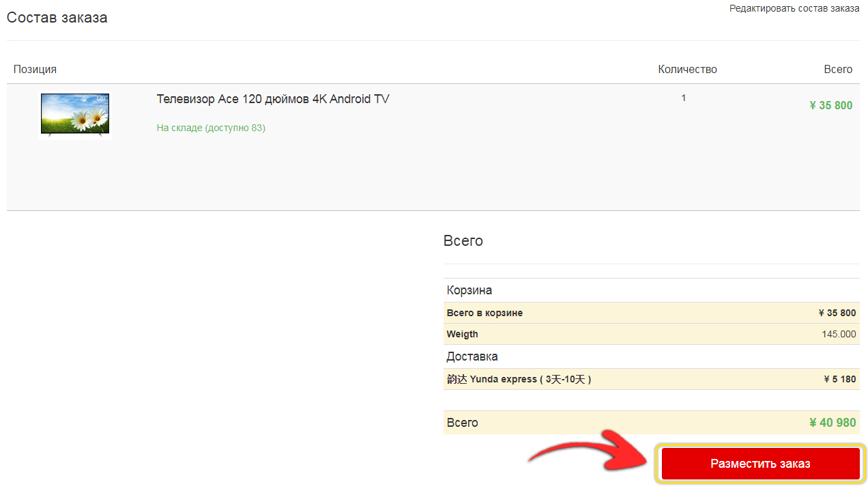Click the Разместить заказ button
Viewport: 868px width, 491px height.
pyautogui.click(x=760, y=464)
